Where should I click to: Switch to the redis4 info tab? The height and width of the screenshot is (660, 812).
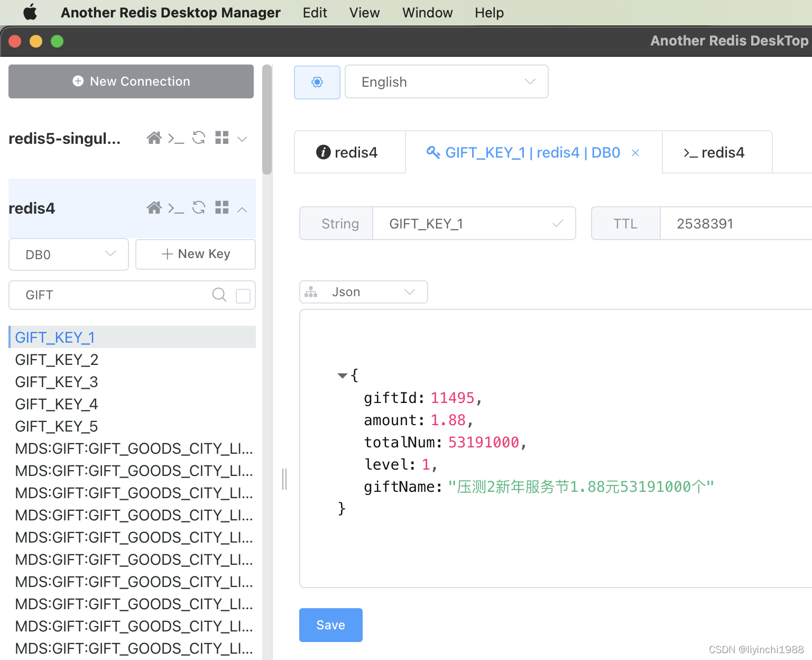click(x=349, y=152)
